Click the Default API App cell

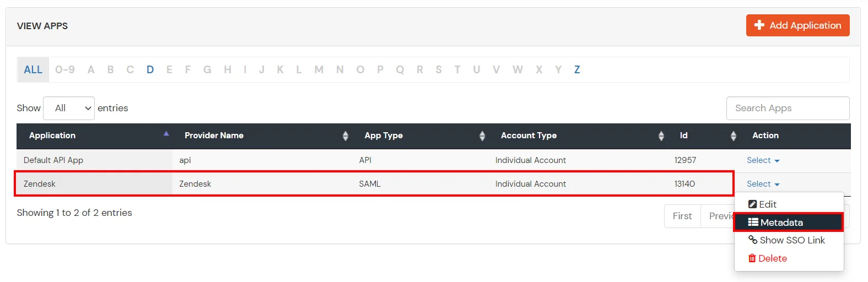point(95,160)
